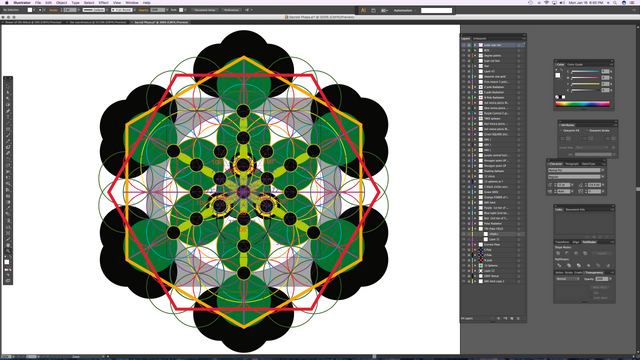Screen dimensions: 640x360
Task: Toggle Overprint Fill checkbox
Action: click(561, 130)
